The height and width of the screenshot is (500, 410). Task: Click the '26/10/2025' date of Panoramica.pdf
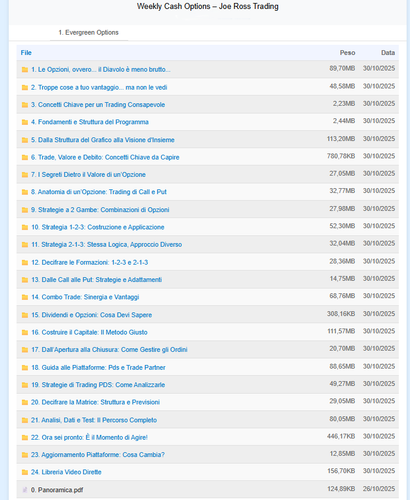[x=379, y=489]
